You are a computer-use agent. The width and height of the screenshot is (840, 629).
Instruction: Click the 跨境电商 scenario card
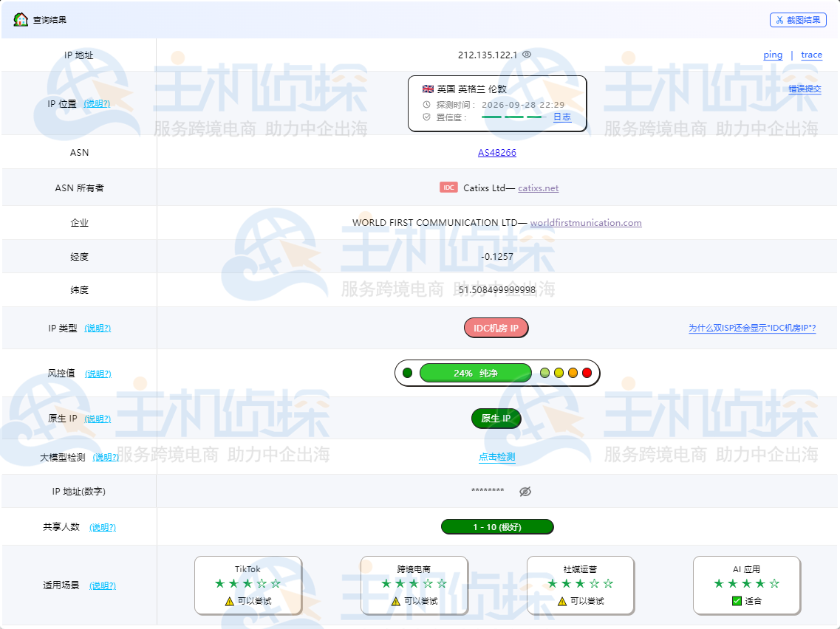coord(414,585)
